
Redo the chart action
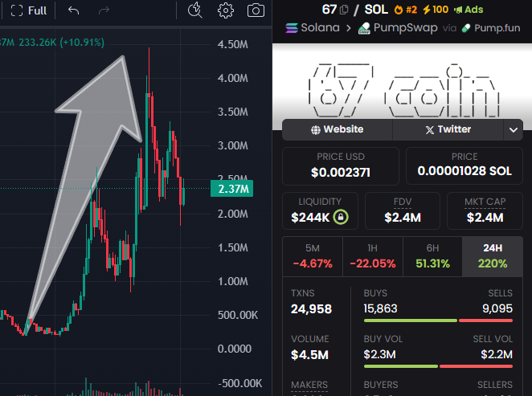(104, 10)
